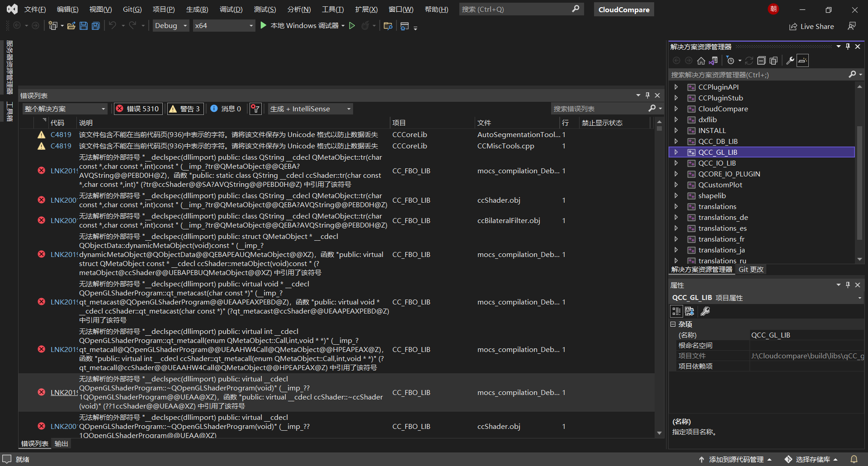Expand the CCPluginAPI project node
Image resolution: width=868 pixels, height=466 pixels.
click(x=676, y=87)
